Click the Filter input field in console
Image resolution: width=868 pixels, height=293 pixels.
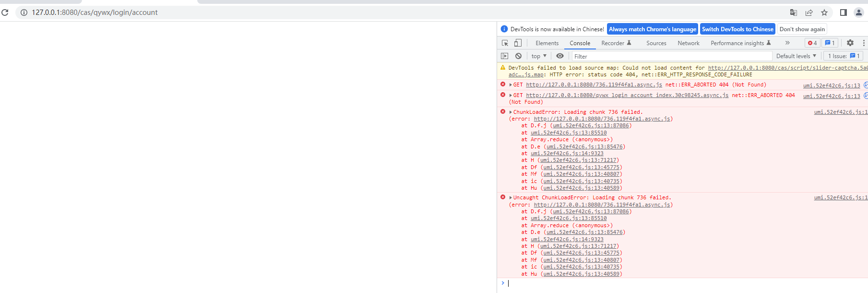coord(672,56)
